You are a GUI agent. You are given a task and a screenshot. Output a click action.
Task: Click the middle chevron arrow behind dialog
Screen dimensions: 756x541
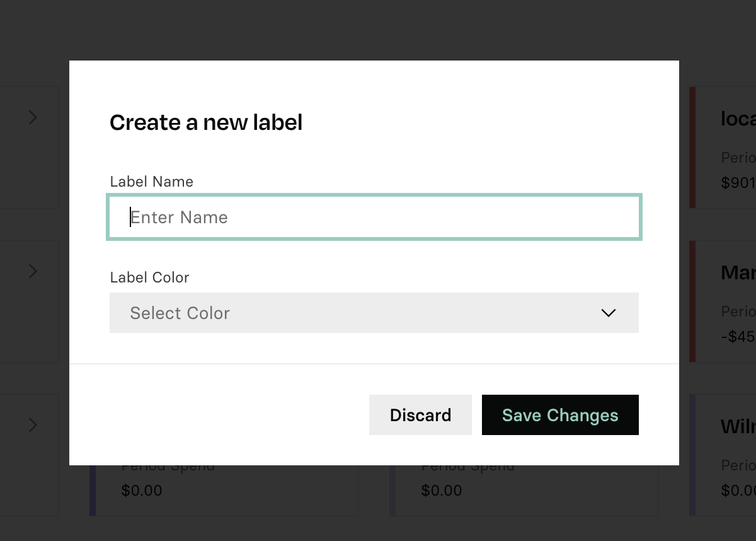coord(33,271)
